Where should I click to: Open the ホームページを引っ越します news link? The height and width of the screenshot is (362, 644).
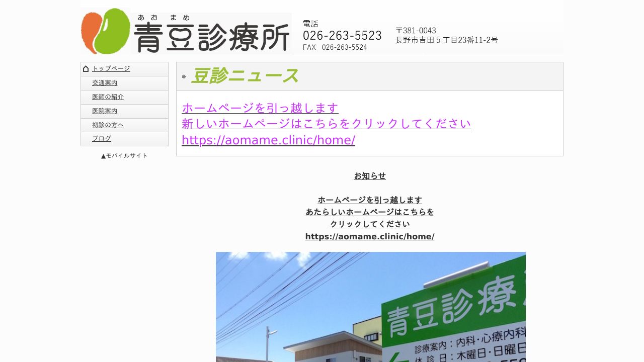[260, 108]
